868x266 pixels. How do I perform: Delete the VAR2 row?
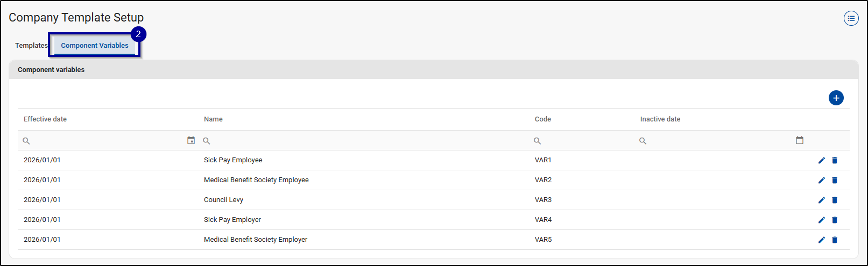[x=835, y=180]
